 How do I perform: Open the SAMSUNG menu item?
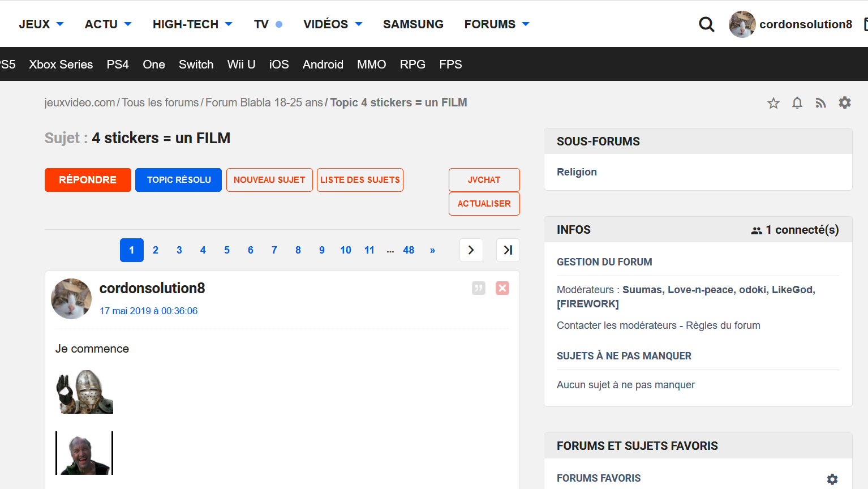(x=413, y=24)
